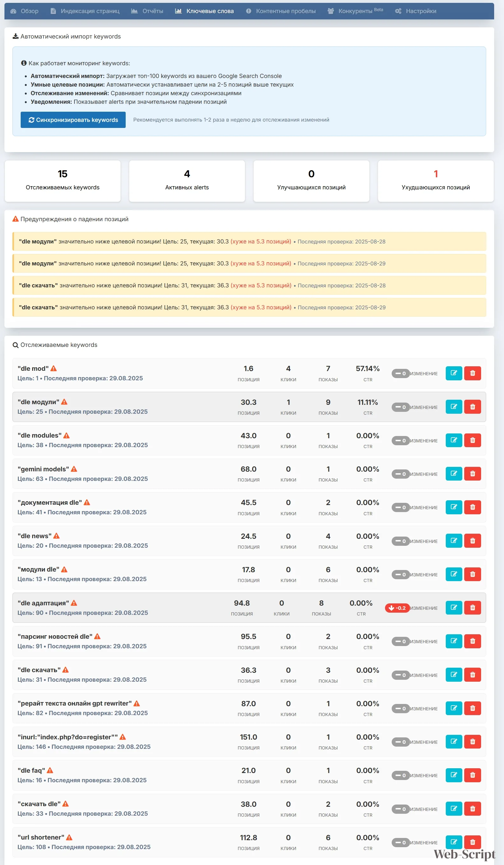Edit the "скачать dle" keyword
Viewport: 504px width, 865px height.
pyautogui.click(x=453, y=809)
